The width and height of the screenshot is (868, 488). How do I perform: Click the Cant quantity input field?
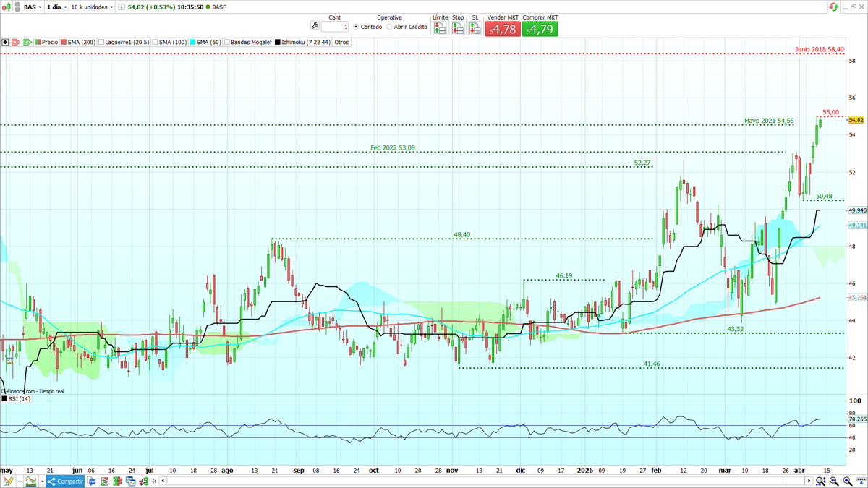pyautogui.click(x=335, y=27)
